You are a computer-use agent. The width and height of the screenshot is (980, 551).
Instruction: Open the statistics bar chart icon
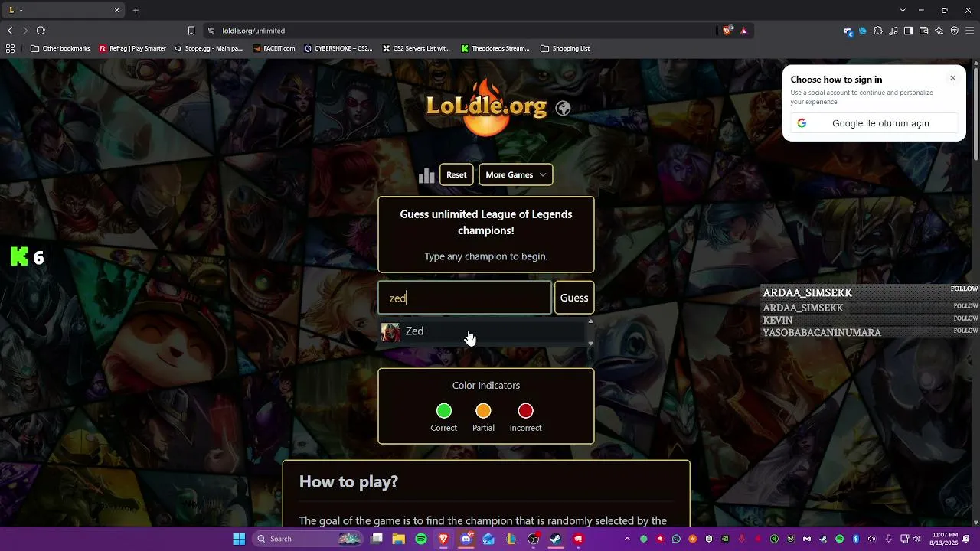coord(426,175)
